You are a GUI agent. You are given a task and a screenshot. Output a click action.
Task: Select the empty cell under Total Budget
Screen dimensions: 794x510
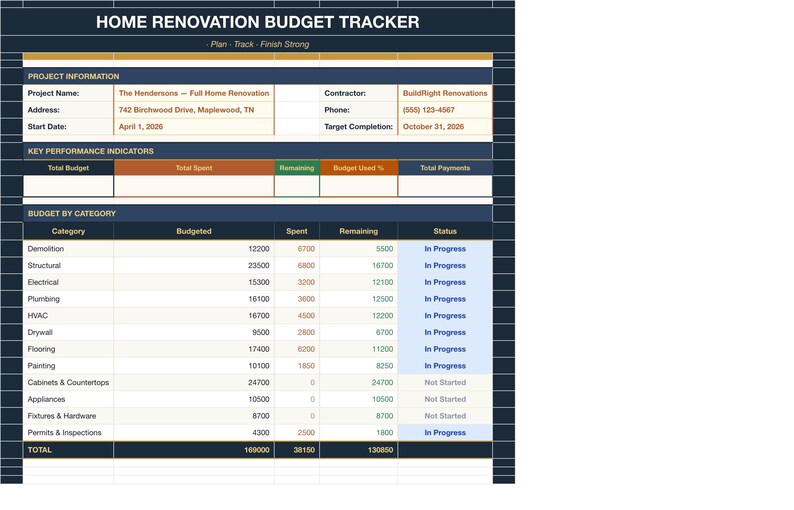tap(68, 186)
